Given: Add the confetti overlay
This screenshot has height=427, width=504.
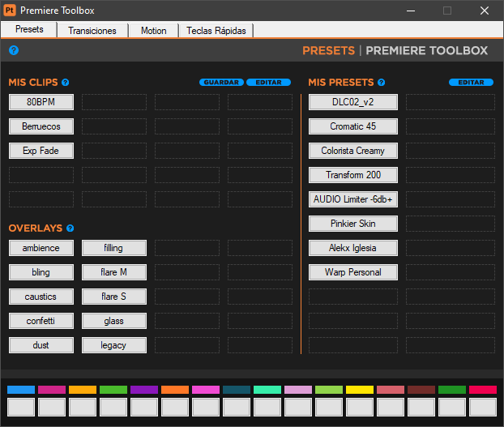Looking at the screenshot, I should coord(41,321).
